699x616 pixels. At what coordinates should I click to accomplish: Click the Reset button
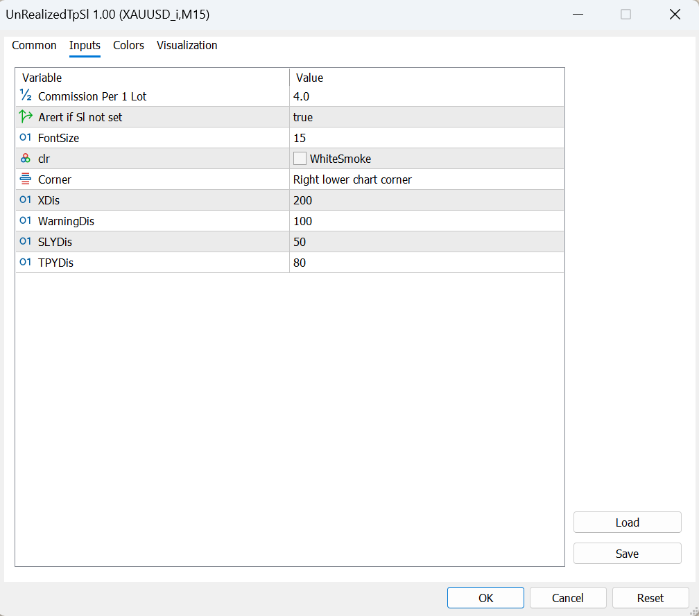click(x=650, y=598)
